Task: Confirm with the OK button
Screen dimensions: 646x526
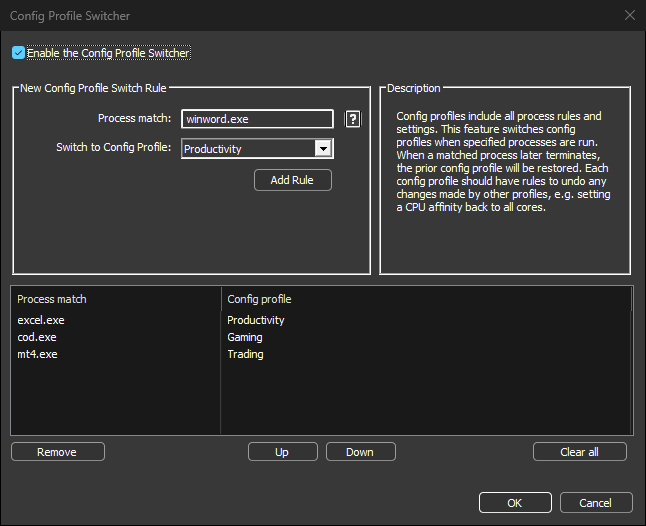Action: (x=515, y=503)
